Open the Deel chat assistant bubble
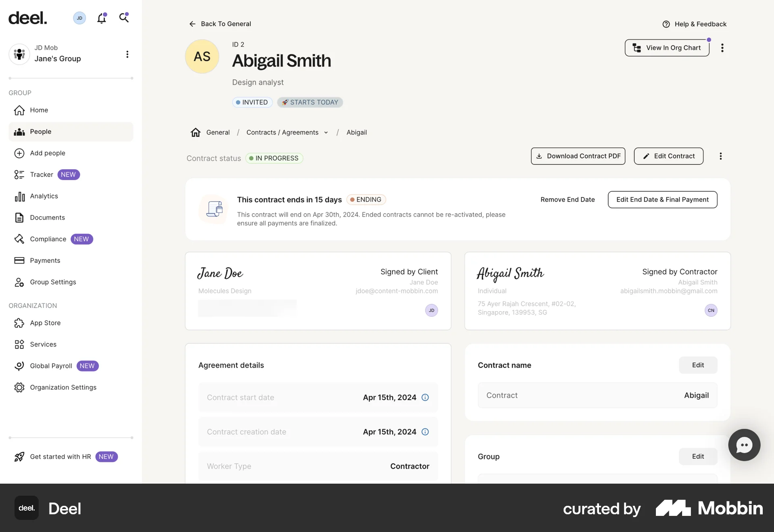The height and width of the screenshot is (532, 774). (744, 445)
